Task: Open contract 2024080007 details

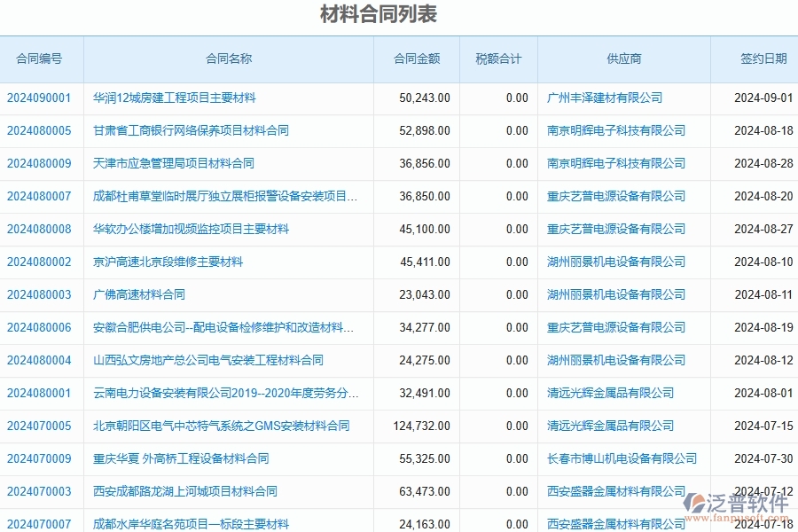Action: pos(41,196)
